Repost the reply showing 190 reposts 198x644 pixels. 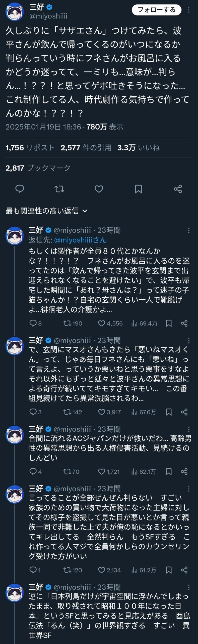pos(67,323)
